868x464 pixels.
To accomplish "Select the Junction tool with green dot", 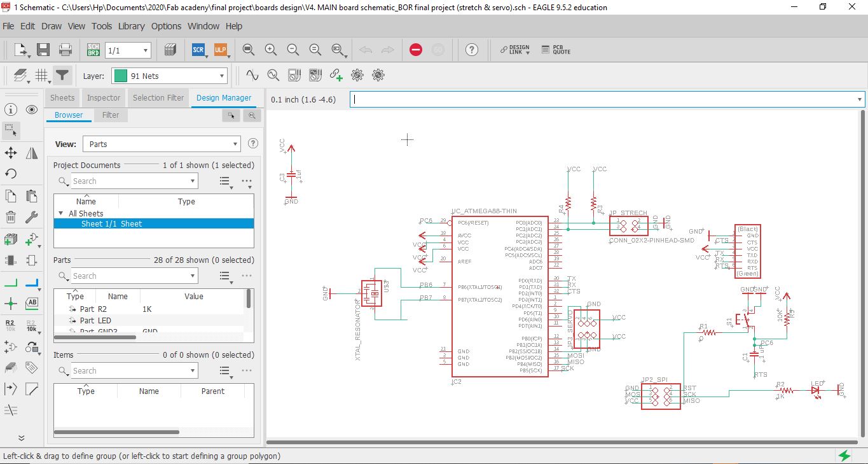I will click(x=11, y=304).
